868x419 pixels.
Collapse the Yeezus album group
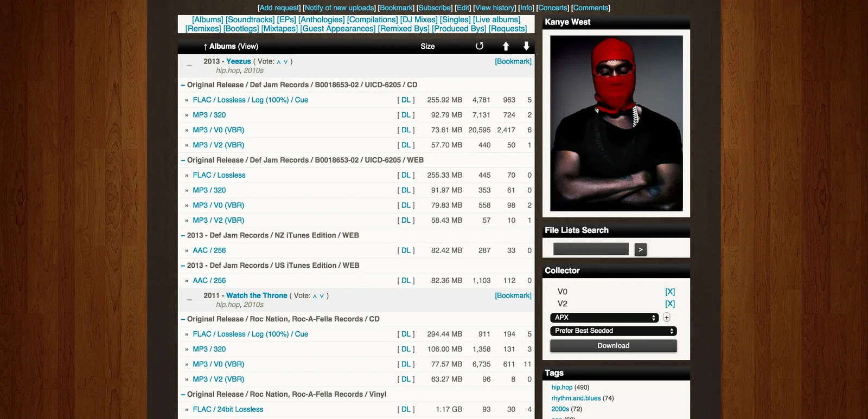(x=189, y=66)
